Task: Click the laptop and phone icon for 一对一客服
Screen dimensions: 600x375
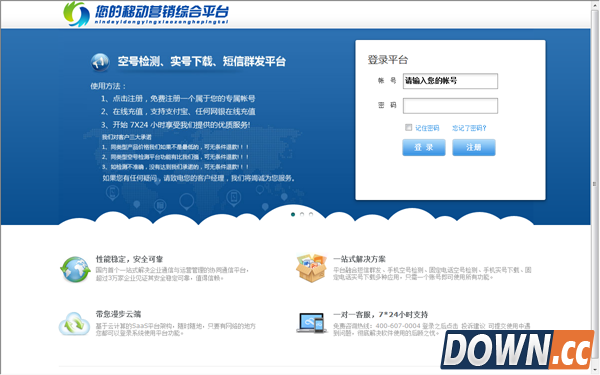Action: tap(311, 323)
